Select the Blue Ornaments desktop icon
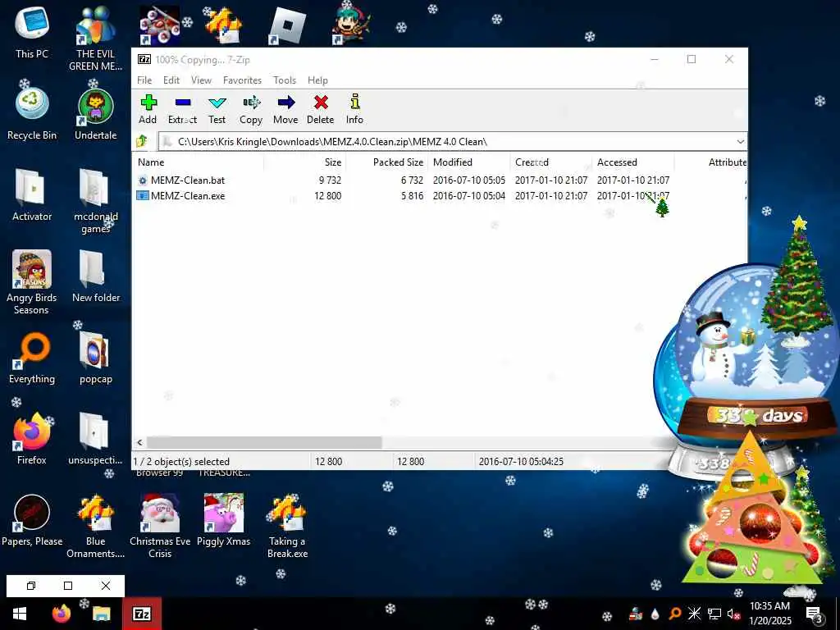The height and width of the screenshot is (630, 840). [x=95, y=526]
